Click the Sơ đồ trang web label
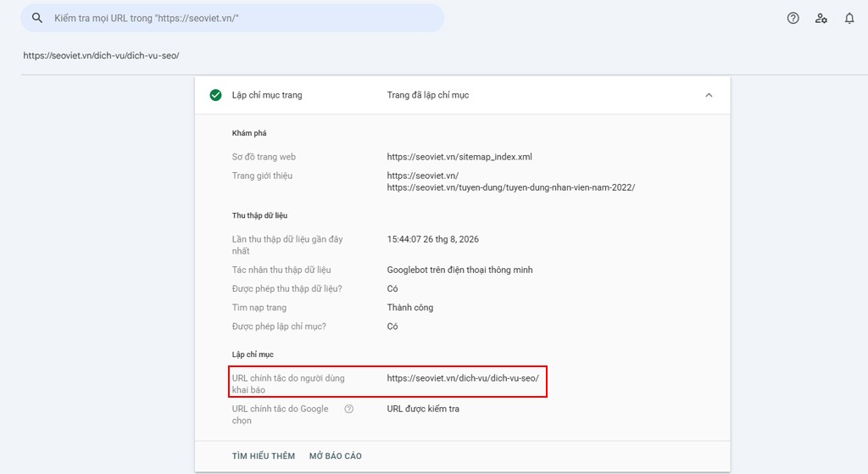Screen dimensions: 868x474 coord(264,157)
